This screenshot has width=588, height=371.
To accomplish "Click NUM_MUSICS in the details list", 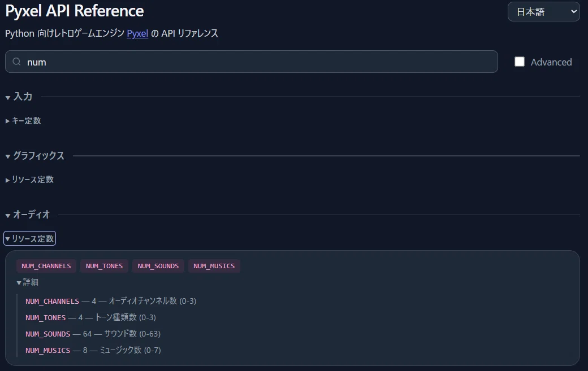I will [x=47, y=351].
